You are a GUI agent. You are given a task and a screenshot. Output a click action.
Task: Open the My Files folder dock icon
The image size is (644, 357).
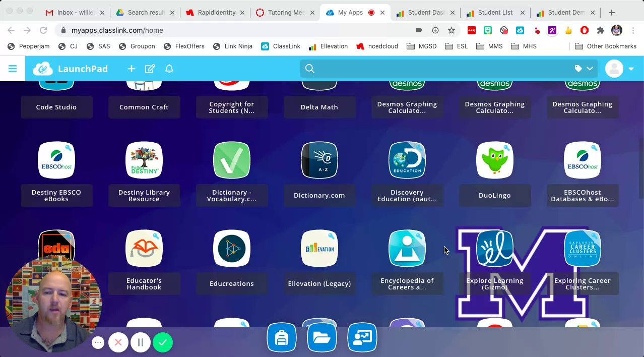pyautogui.click(x=322, y=337)
